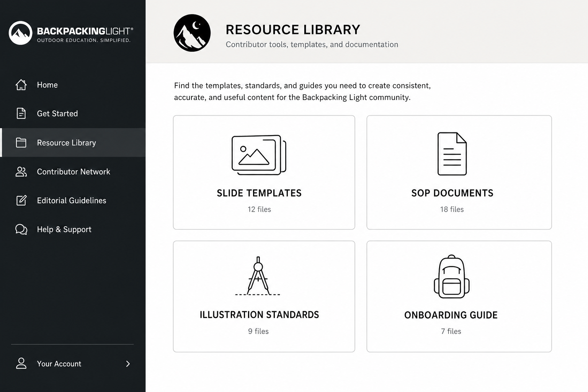
Task: Click the BACKPACKINGLIGHT brand name text
Action: pos(85,31)
